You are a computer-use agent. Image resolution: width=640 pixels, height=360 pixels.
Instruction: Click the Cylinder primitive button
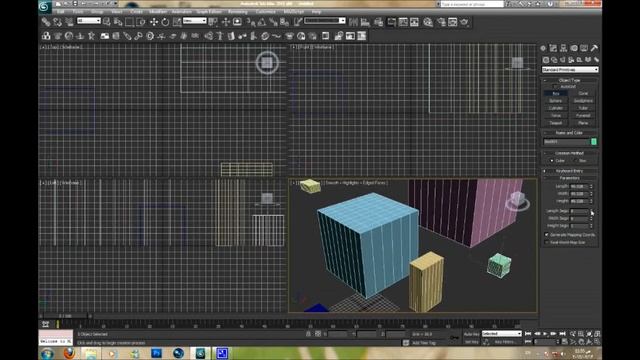(x=556, y=108)
